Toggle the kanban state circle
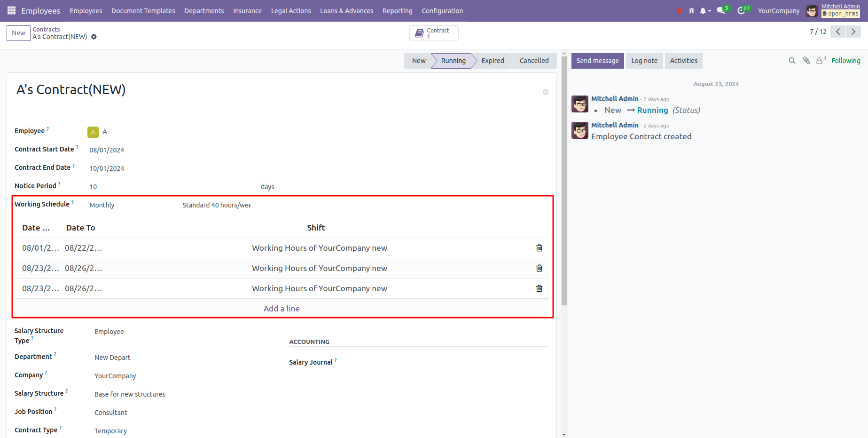Viewport: 868px width, 438px height. (545, 92)
